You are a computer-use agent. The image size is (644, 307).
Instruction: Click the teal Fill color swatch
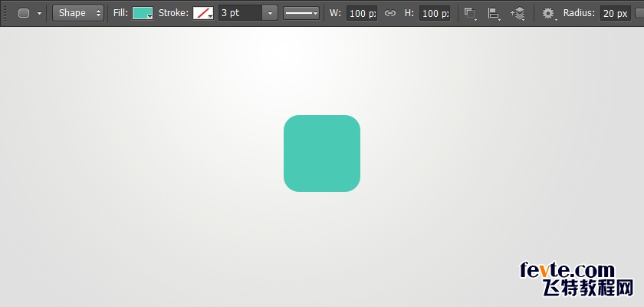pyautogui.click(x=143, y=13)
